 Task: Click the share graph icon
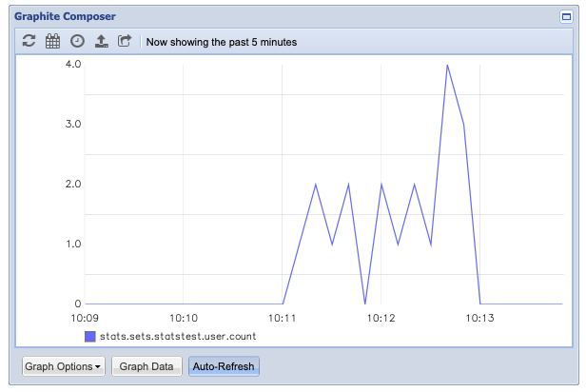[125, 41]
